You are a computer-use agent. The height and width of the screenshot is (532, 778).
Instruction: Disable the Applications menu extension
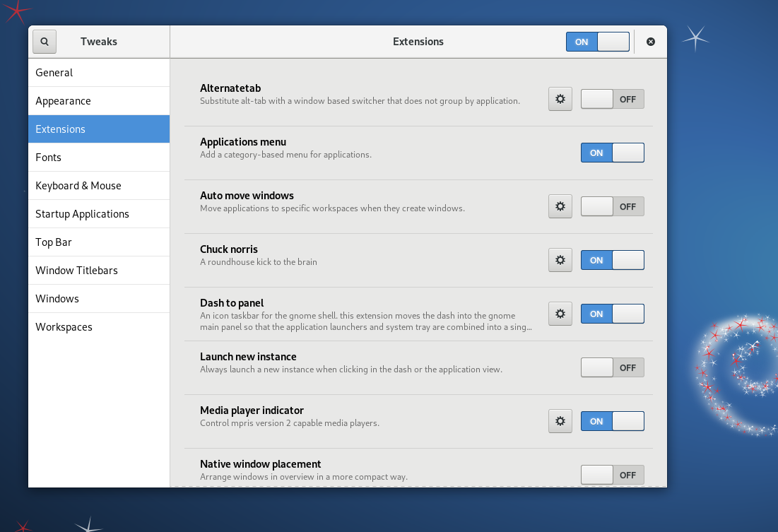612,153
